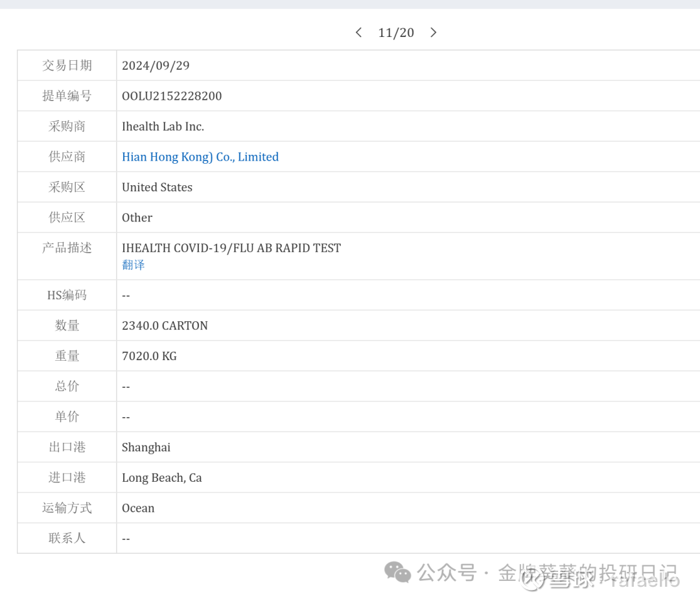Go to next record arrow
The height and width of the screenshot is (601, 700).
(x=433, y=32)
